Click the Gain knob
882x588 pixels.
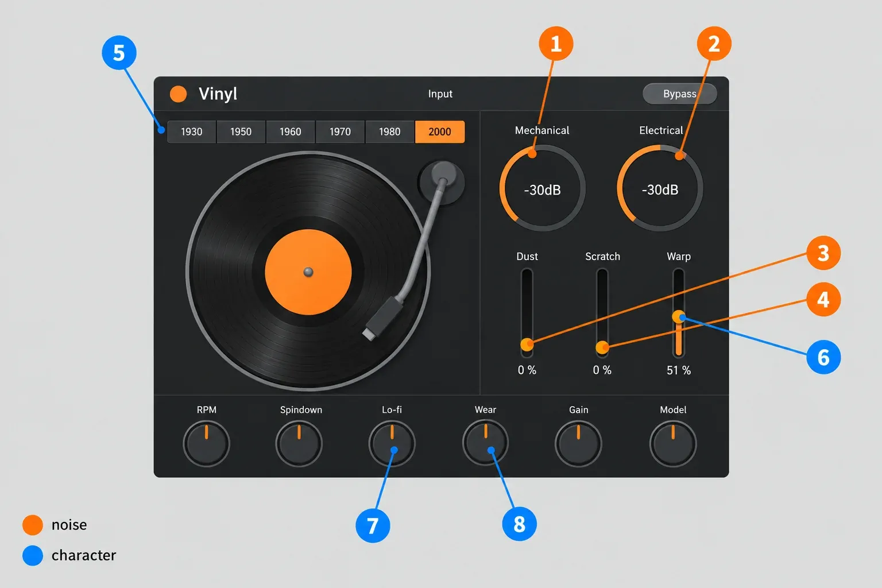coord(579,443)
